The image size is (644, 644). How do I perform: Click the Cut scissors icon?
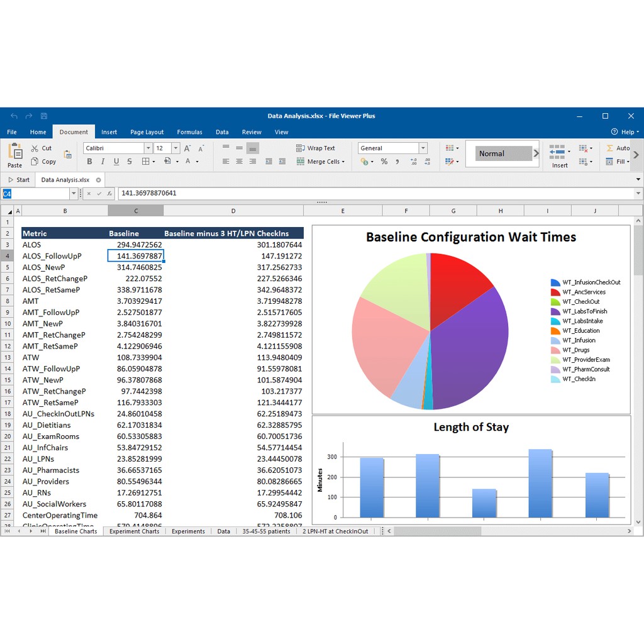35,148
